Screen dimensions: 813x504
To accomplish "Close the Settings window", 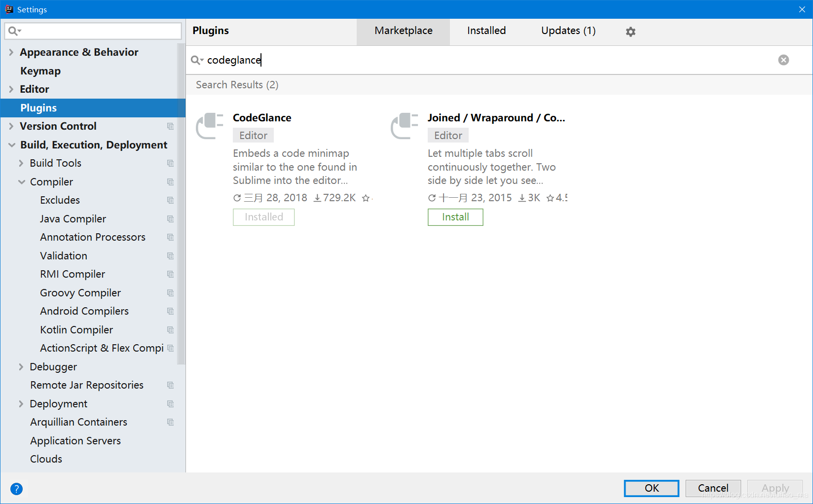I will tap(802, 9).
